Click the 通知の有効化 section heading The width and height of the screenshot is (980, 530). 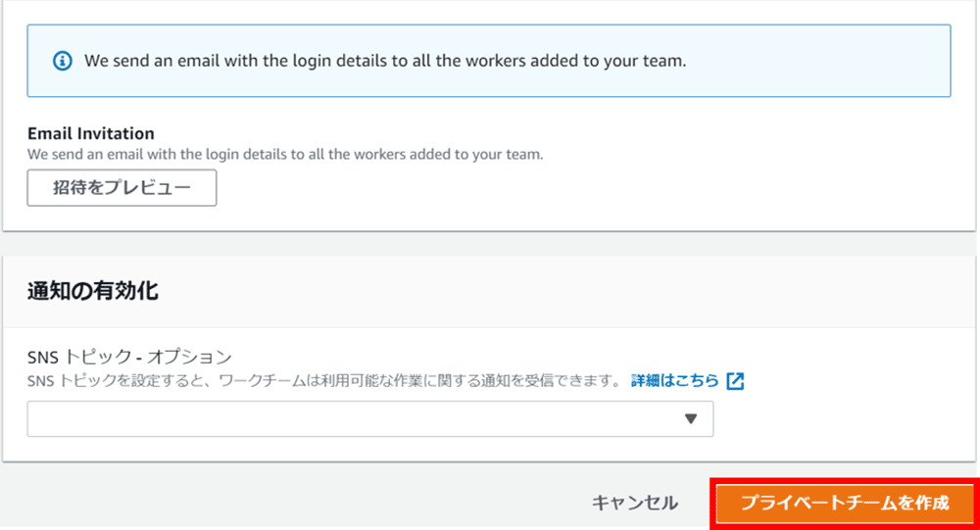[93, 291]
